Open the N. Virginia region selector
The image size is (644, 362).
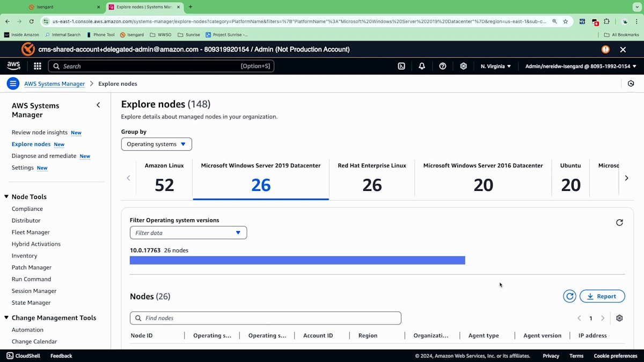pos(495,66)
